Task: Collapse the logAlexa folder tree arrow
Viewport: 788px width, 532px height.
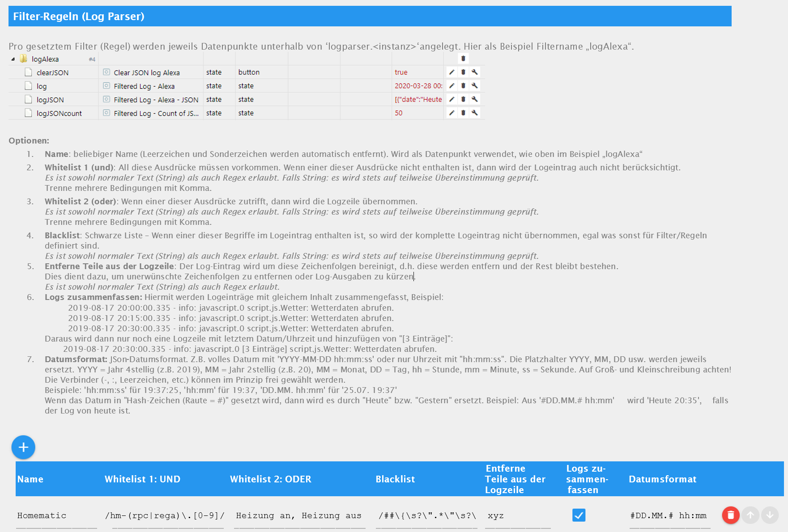Action: [13, 59]
